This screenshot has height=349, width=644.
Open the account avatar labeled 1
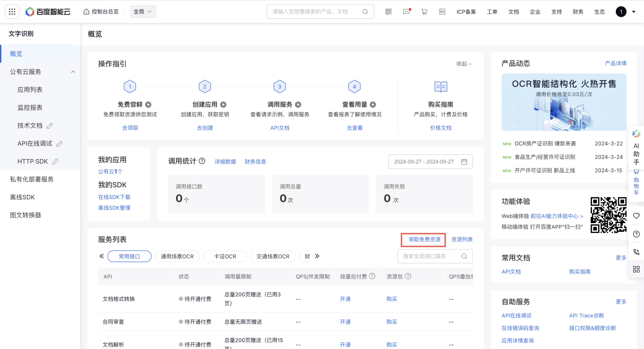pyautogui.click(x=621, y=12)
